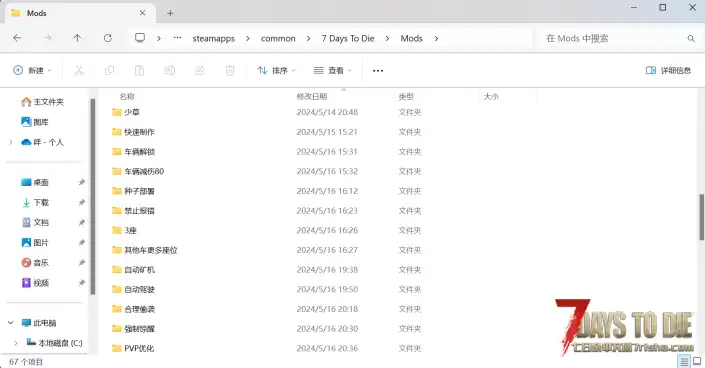Select the 少草 folder

(x=126, y=112)
